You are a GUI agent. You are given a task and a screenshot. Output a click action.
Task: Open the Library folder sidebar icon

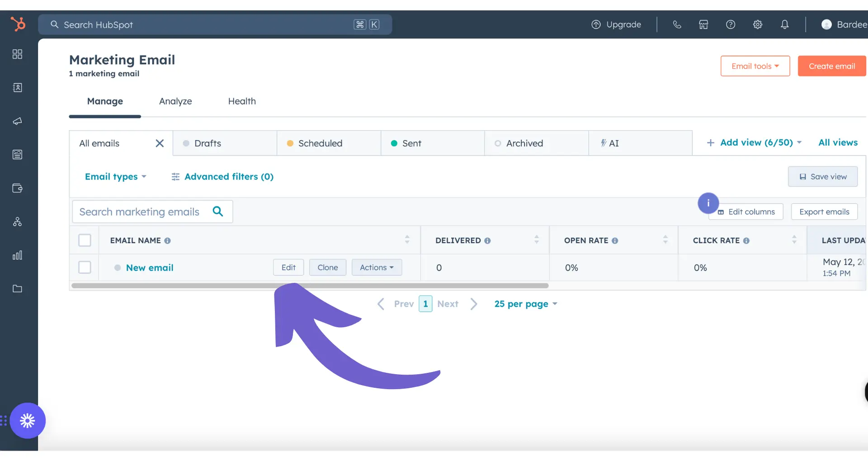[x=17, y=289]
